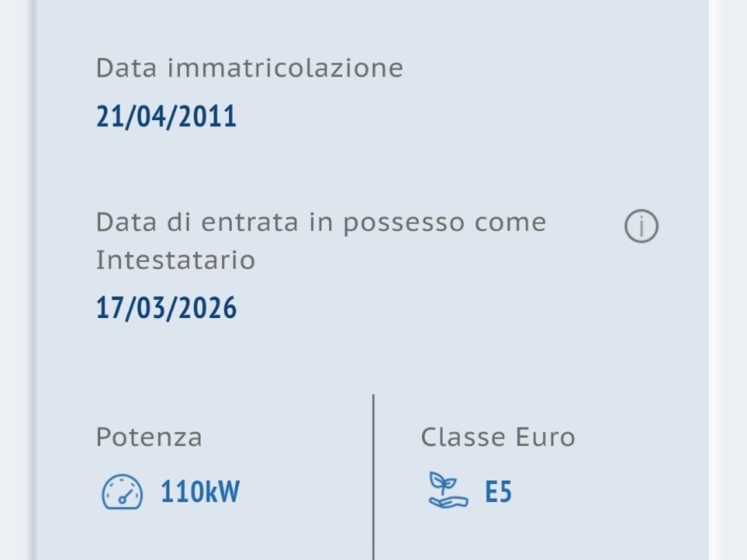Select the Potenza section heading
This screenshot has width=747, height=560.
click(x=149, y=437)
